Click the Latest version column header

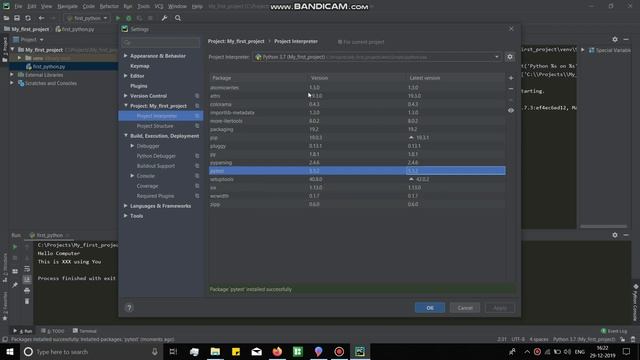[x=456, y=78]
